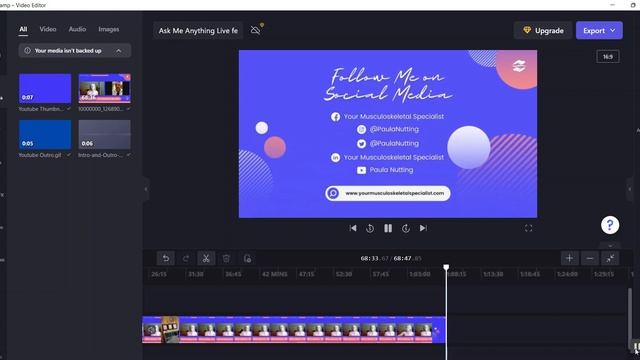Zoom in timeline with plus icon
The width and height of the screenshot is (640, 360).
click(x=569, y=258)
